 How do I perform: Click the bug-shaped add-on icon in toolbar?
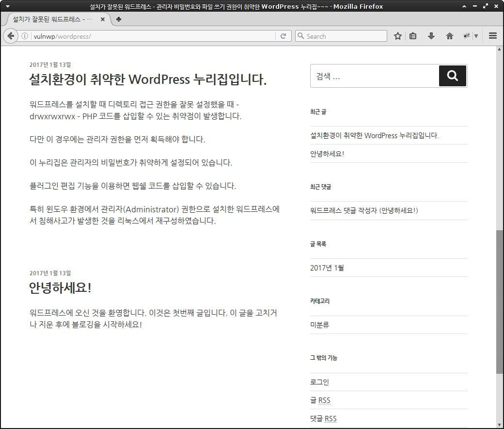pyautogui.click(x=466, y=36)
